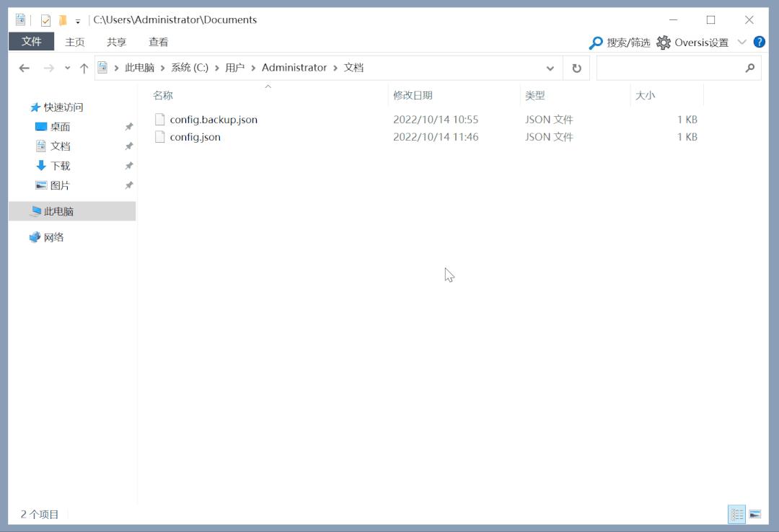Open Help using the blue question mark icon
Viewport: 779px width, 532px height.
[759, 42]
